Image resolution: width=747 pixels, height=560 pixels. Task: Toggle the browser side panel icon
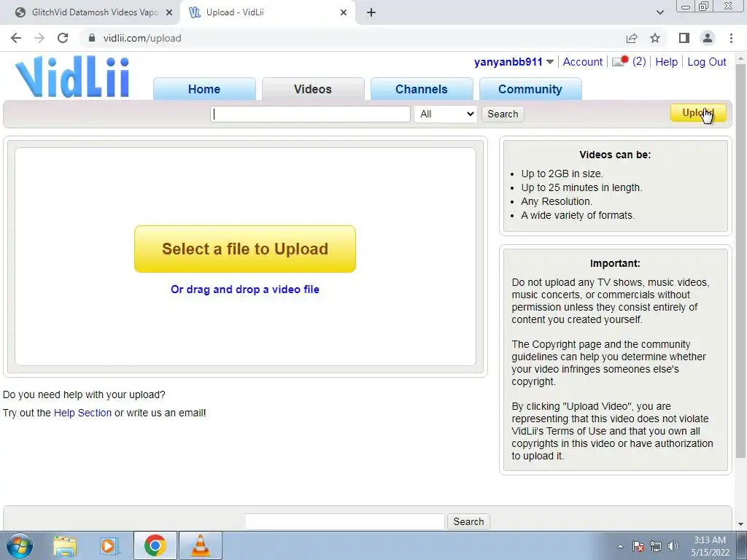click(684, 38)
